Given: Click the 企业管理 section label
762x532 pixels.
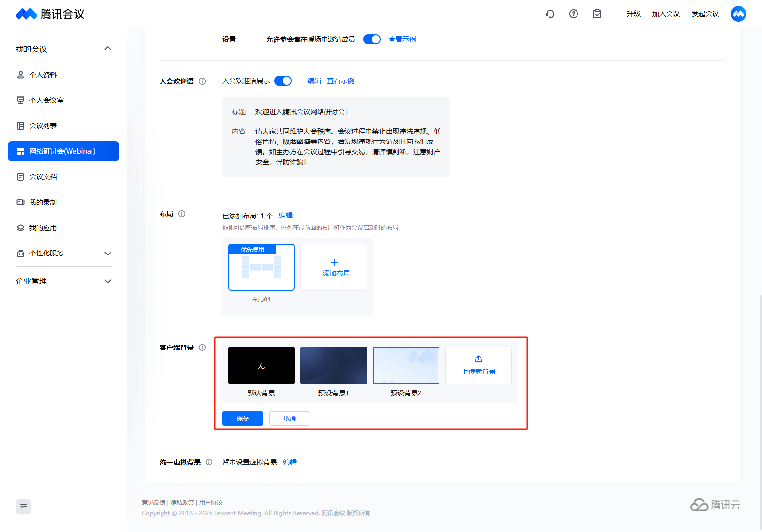Looking at the screenshot, I should tap(31, 281).
